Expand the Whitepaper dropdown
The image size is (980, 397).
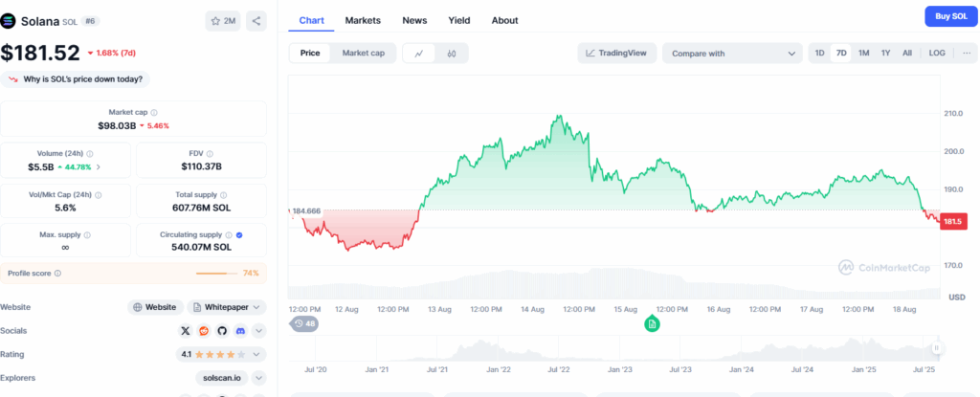point(227,307)
